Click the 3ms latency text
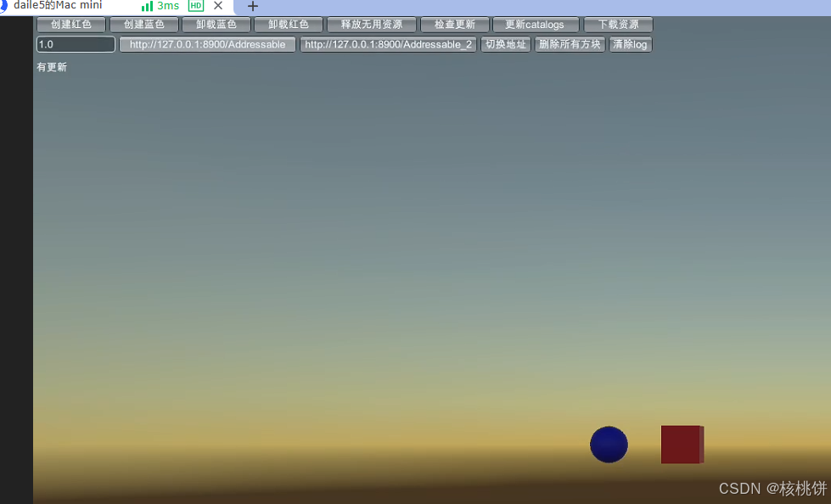 coord(168,6)
